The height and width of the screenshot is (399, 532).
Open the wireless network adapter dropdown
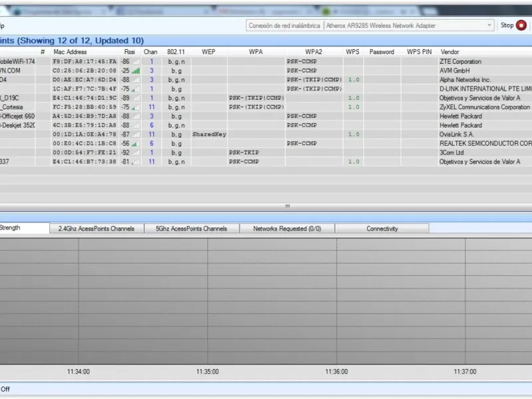[x=370, y=26]
